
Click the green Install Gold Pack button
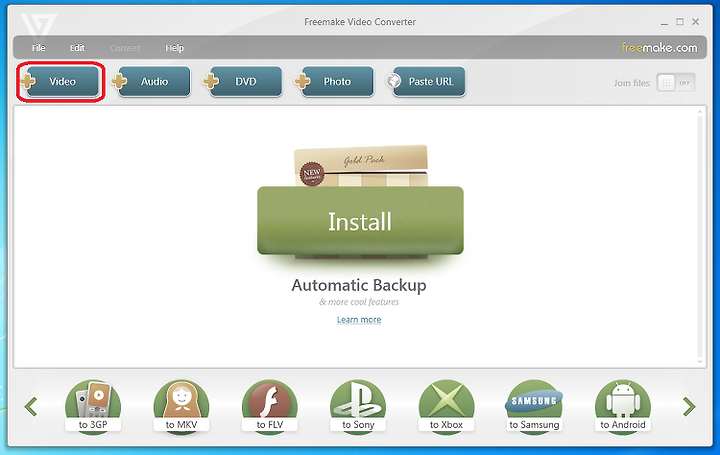(360, 220)
